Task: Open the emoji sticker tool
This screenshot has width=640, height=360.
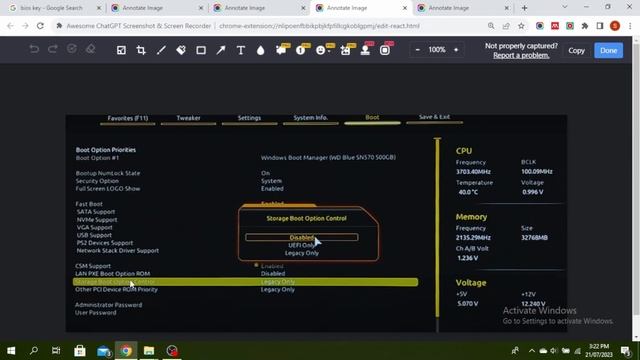Action: point(322,49)
